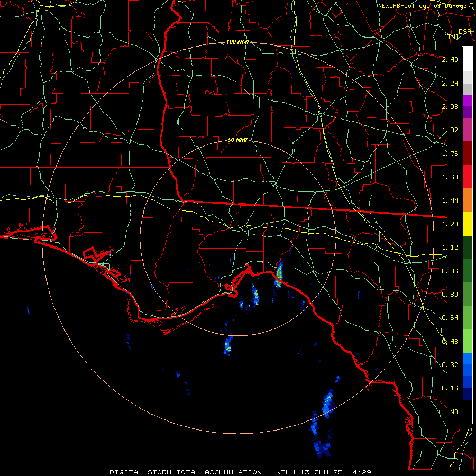Click the ND legend label
This screenshot has width=476, height=476.
(x=454, y=412)
